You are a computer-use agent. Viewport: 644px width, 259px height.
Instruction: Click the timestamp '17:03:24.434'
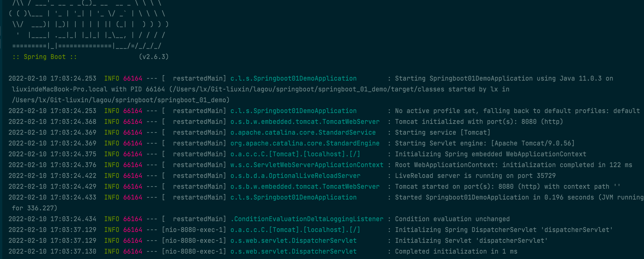73,219
